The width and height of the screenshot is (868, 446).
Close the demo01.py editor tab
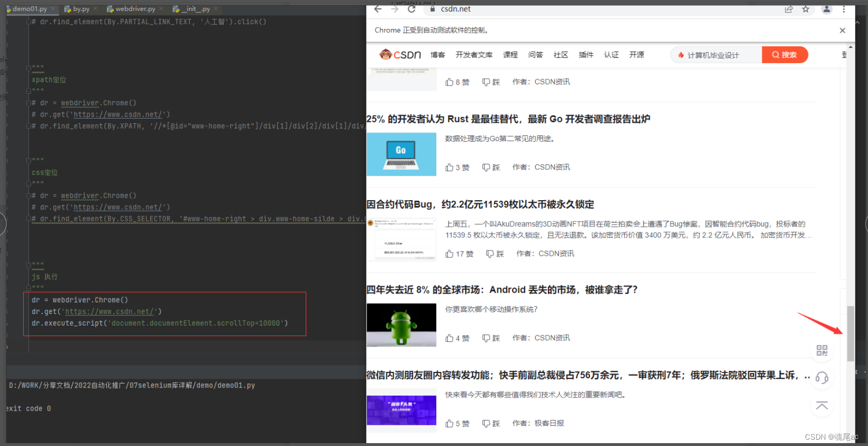tap(53, 9)
